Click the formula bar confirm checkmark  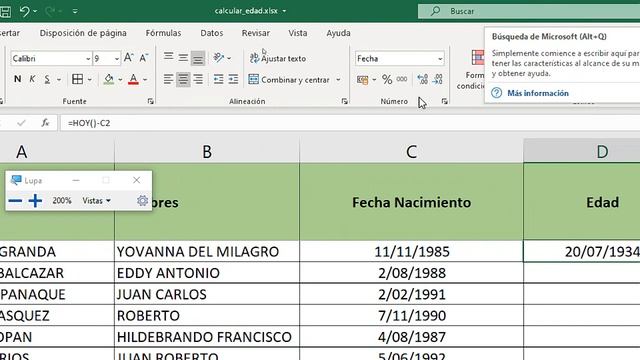21,122
